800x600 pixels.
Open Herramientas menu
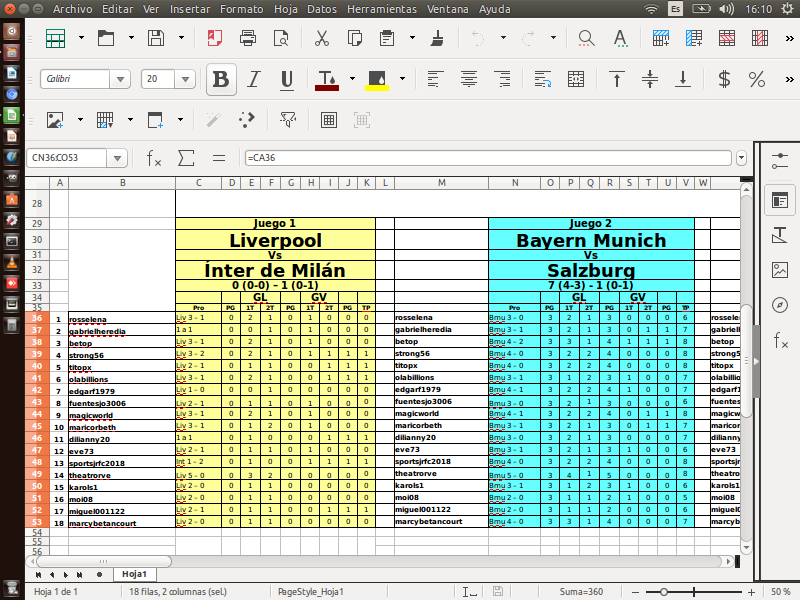coord(382,9)
